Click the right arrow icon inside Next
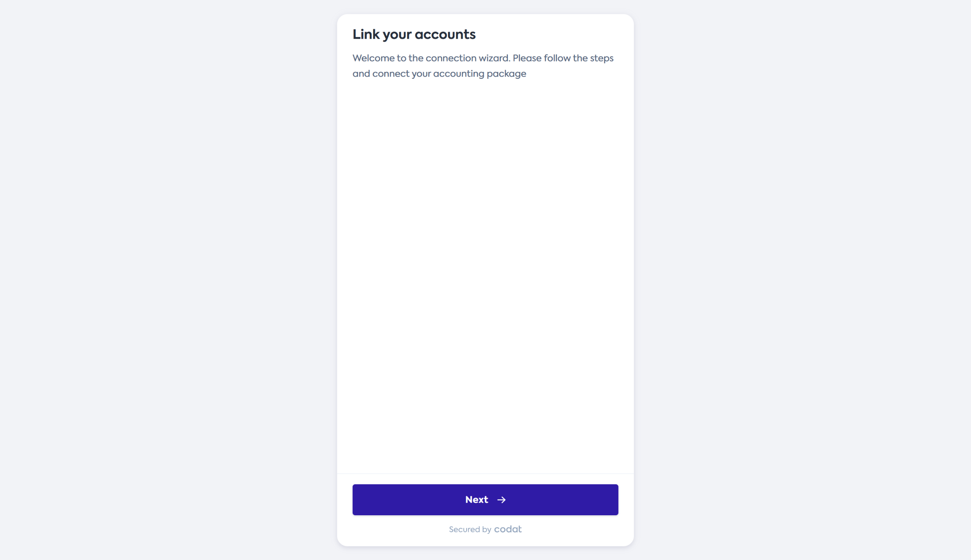Image resolution: width=971 pixels, height=560 pixels. pos(501,500)
